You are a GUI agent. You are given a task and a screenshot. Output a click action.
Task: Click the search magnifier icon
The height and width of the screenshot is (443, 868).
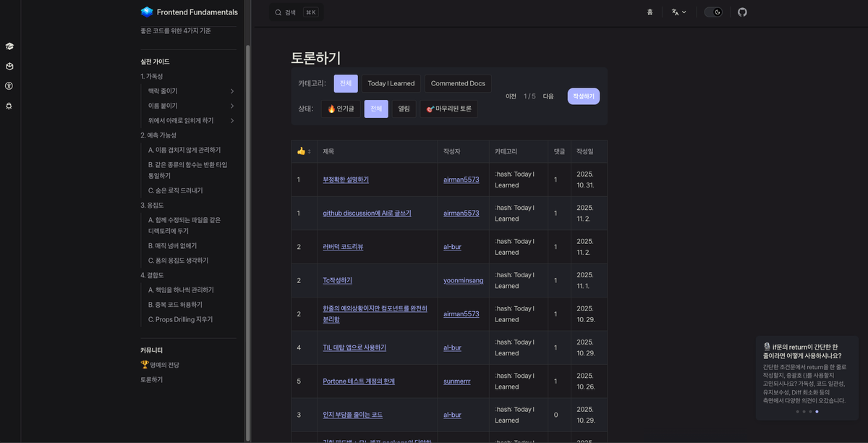pyautogui.click(x=278, y=12)
